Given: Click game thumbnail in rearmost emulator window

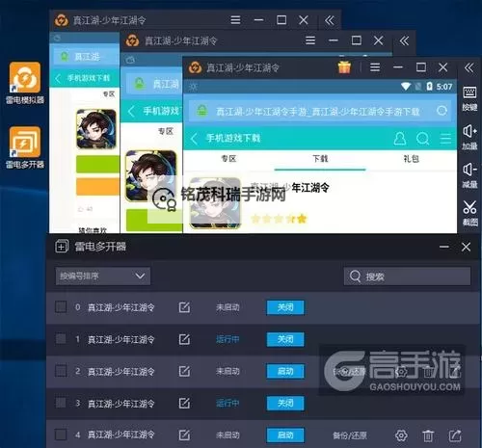Looking at the screenshot, I should click(x=95, y=129).
